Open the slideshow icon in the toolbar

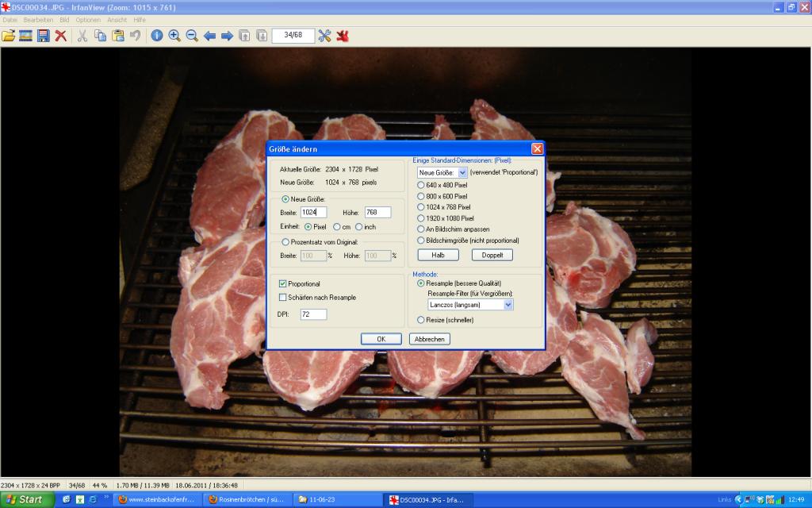[x=26, y=36]
